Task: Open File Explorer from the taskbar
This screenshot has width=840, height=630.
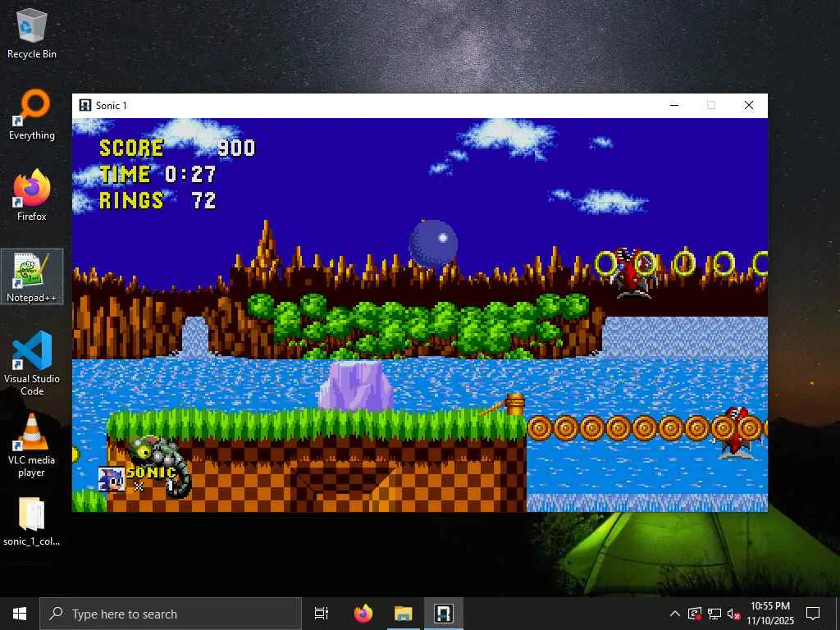Action: (x=404, y=614)
